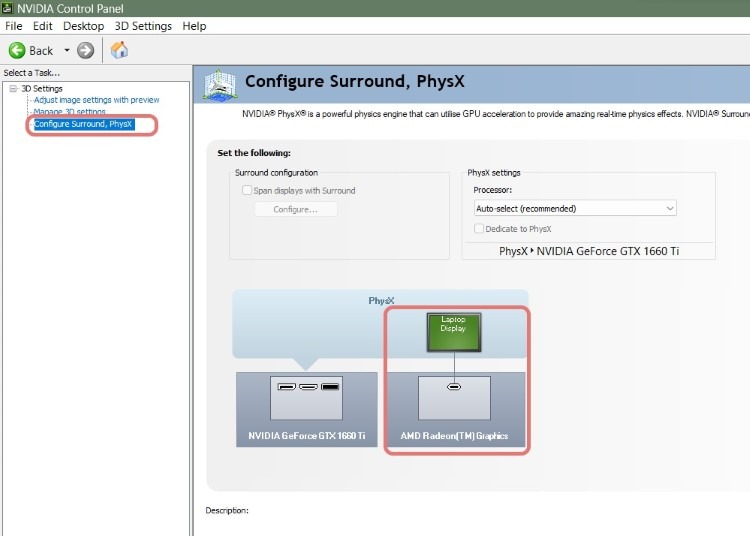Click the NVIDIA Control Panel title bar icon
The width and height of the screenshot is (750, 536).
pyautogui.click(x=7, y=8)
